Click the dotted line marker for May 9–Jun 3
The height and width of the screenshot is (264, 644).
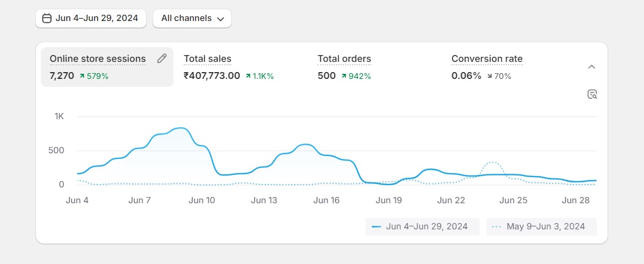click(497, 227)
